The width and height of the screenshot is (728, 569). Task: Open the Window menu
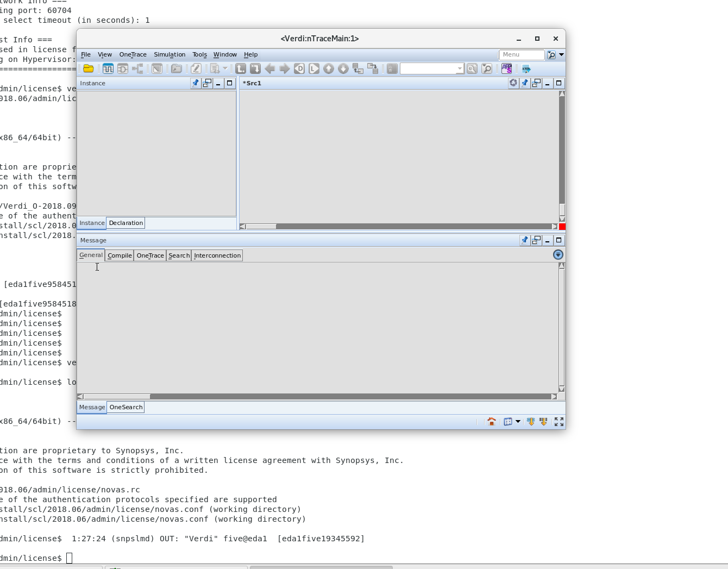[225, 54]
